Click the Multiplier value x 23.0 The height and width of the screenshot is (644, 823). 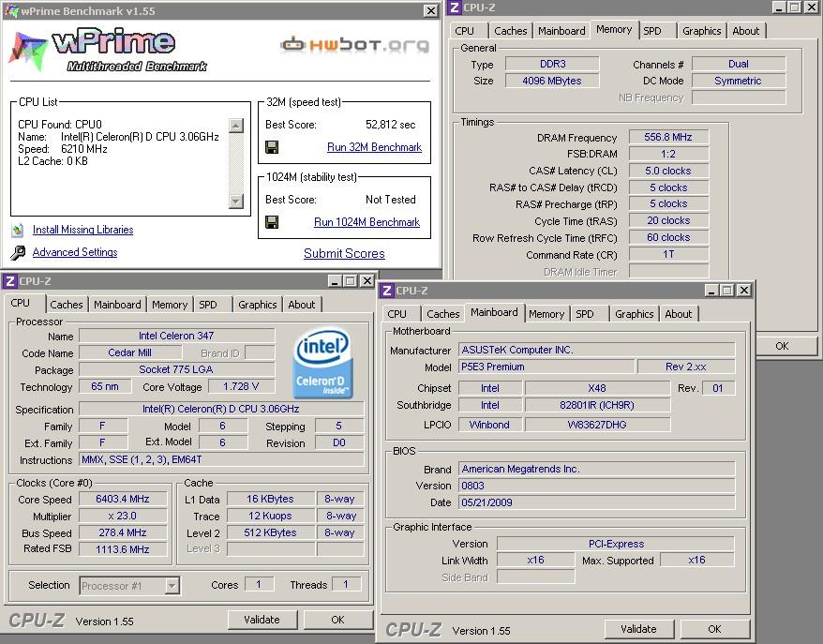(123, 516)
